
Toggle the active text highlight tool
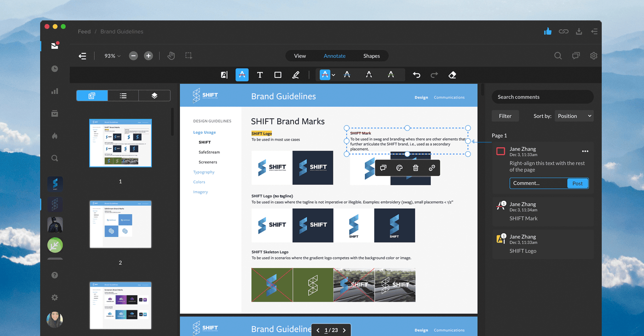(x=242, y=75)
